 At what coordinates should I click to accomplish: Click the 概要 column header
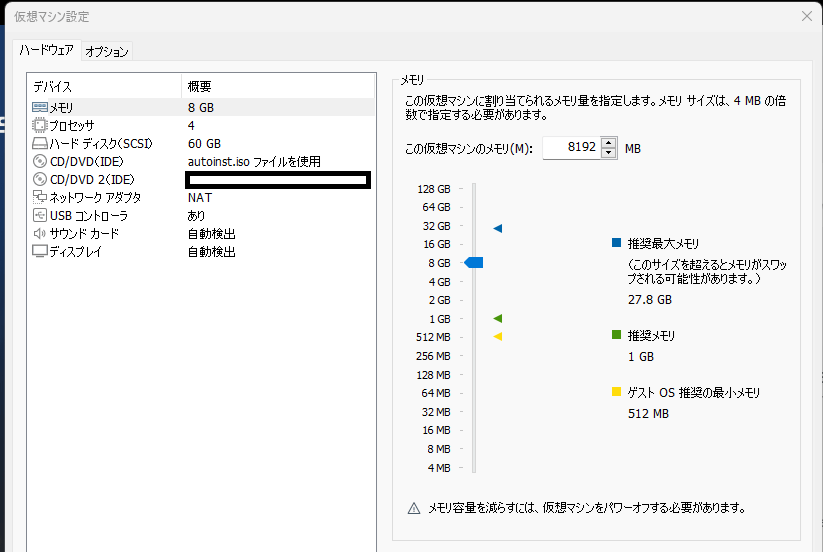278,86
